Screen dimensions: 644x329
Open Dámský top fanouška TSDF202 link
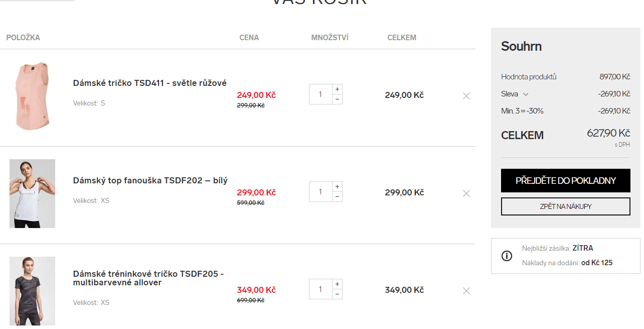coord(150,180)
